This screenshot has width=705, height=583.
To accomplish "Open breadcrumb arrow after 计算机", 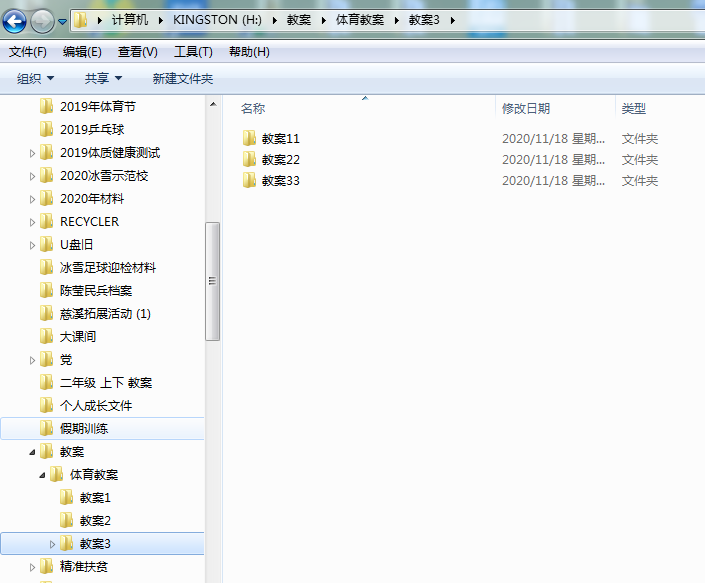I will click(161, 20).
